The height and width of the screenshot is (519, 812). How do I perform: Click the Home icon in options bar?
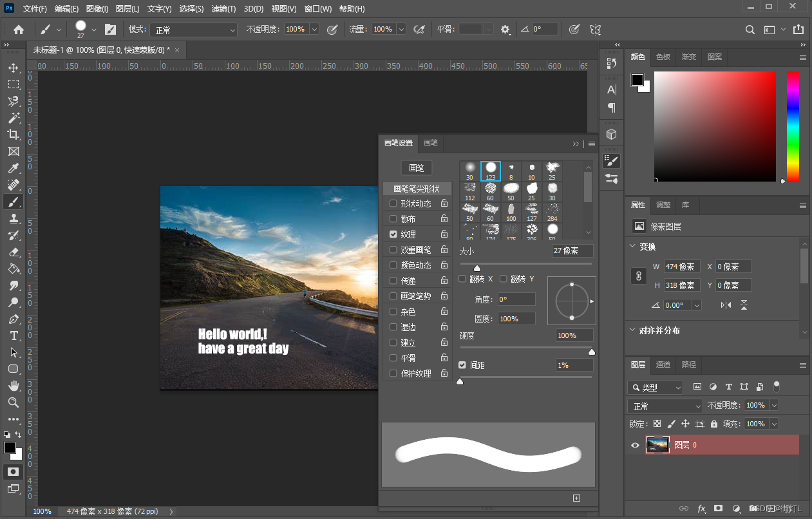[19, 30]
